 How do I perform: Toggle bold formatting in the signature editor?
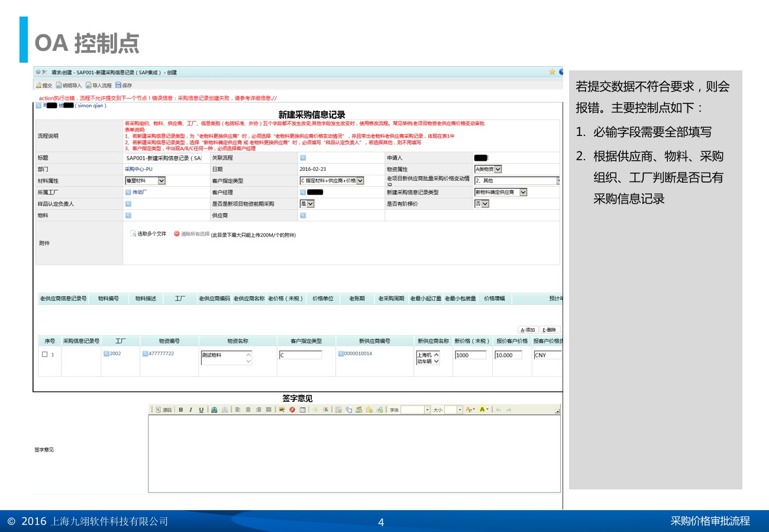click(x=181, y=410)
